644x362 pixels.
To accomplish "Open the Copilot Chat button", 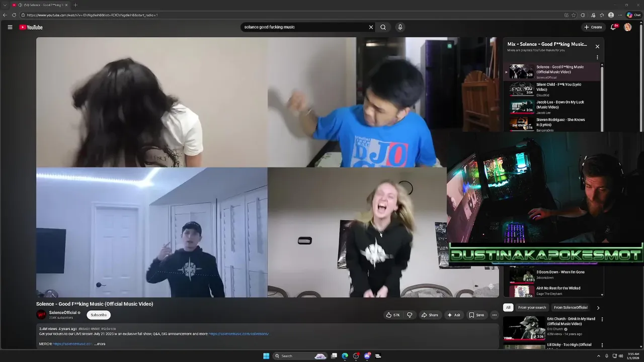I will [x=633, y=15].
